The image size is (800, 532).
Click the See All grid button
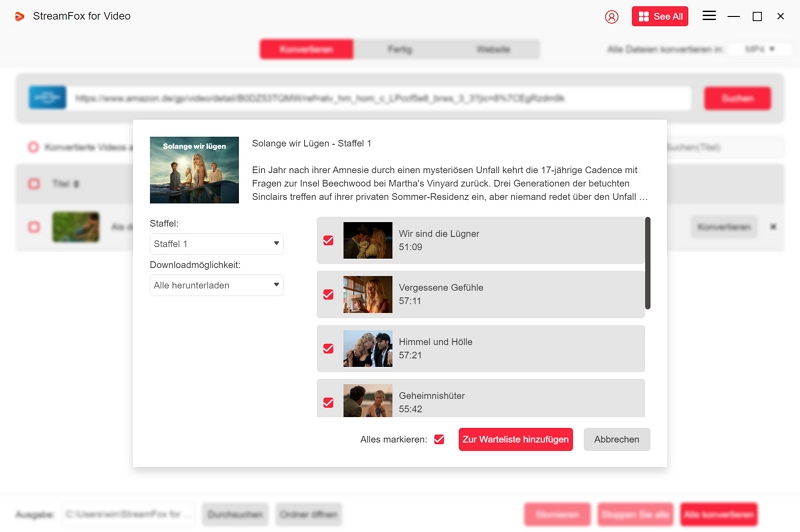(x=659, y=16)
